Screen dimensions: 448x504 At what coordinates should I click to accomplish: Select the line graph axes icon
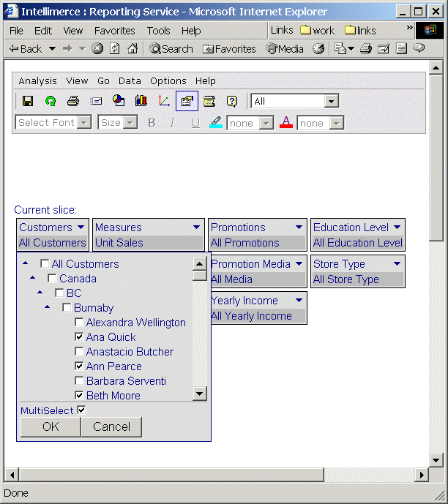(x=164, y=101)
